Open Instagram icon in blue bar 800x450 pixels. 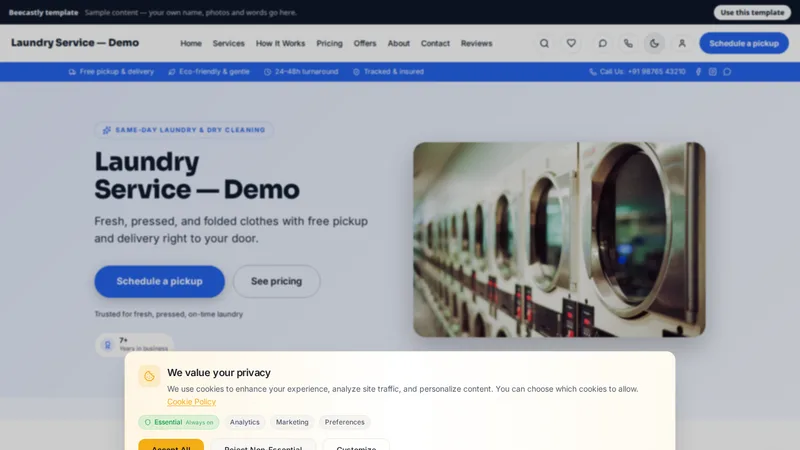(713, 72)
